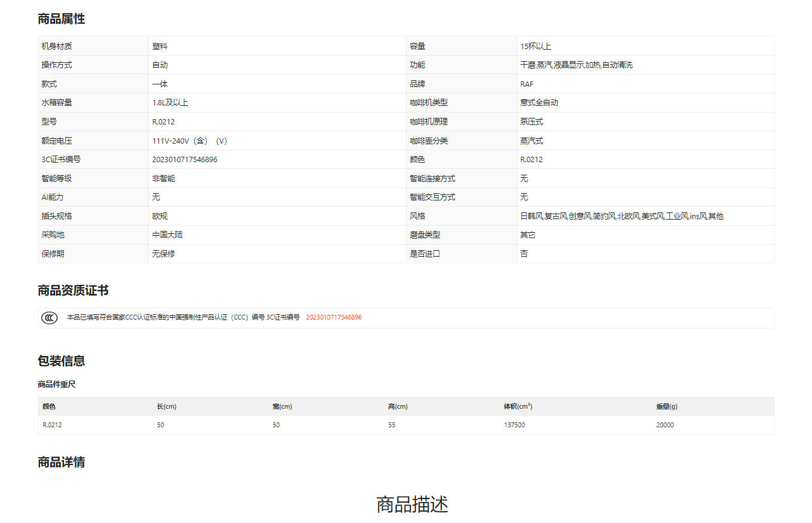This screenshot has width=812, height=523.
Task: Click the warranty value 无保修
Action: [164, 254]
